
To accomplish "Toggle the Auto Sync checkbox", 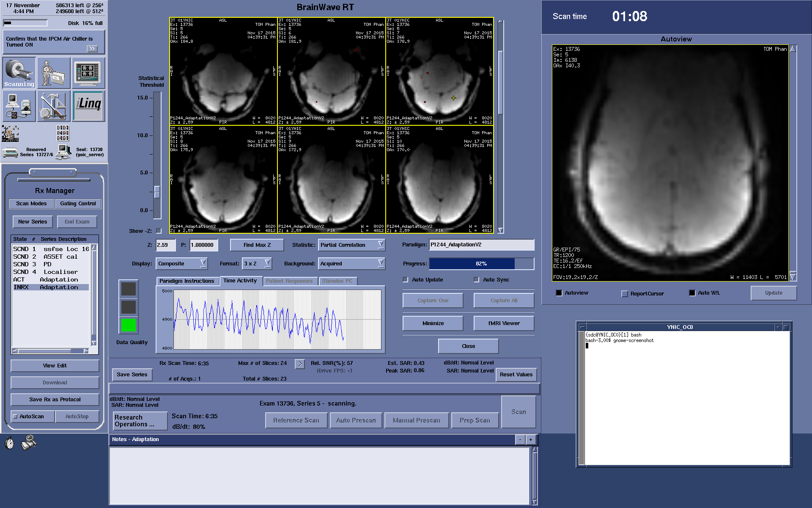I will (477, 280).
